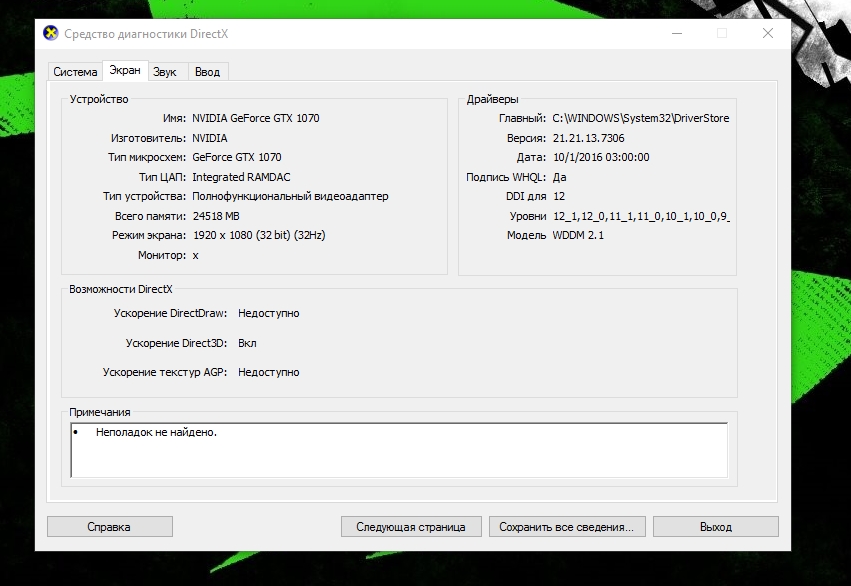Image resolution: width=851 pixels, height=586 pixels.
Task: Click the Следующая страница button
Action: click(411, 527)
